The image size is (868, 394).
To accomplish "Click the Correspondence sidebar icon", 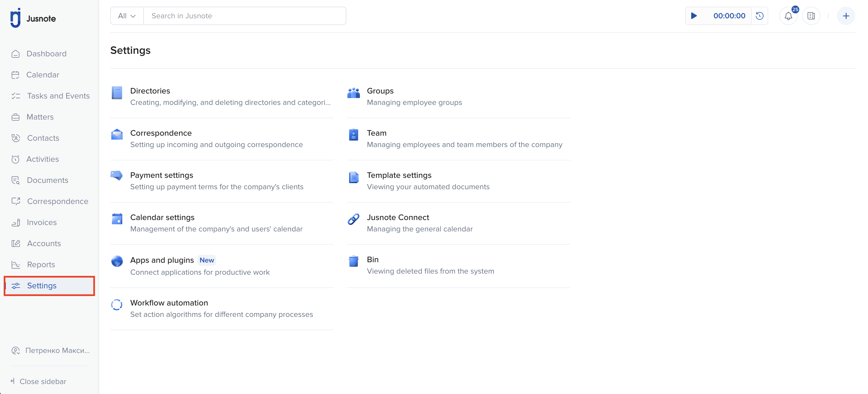I will click(16, 201).
